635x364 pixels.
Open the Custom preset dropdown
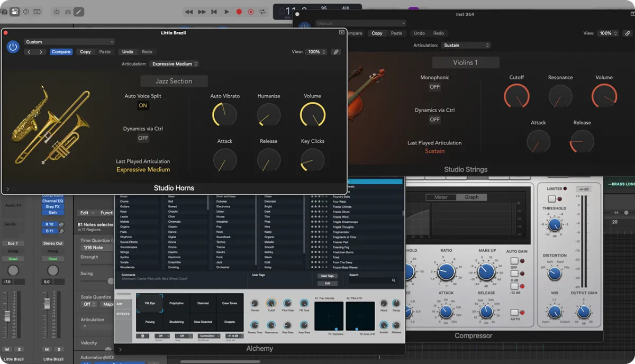click(x=69, y=42)
